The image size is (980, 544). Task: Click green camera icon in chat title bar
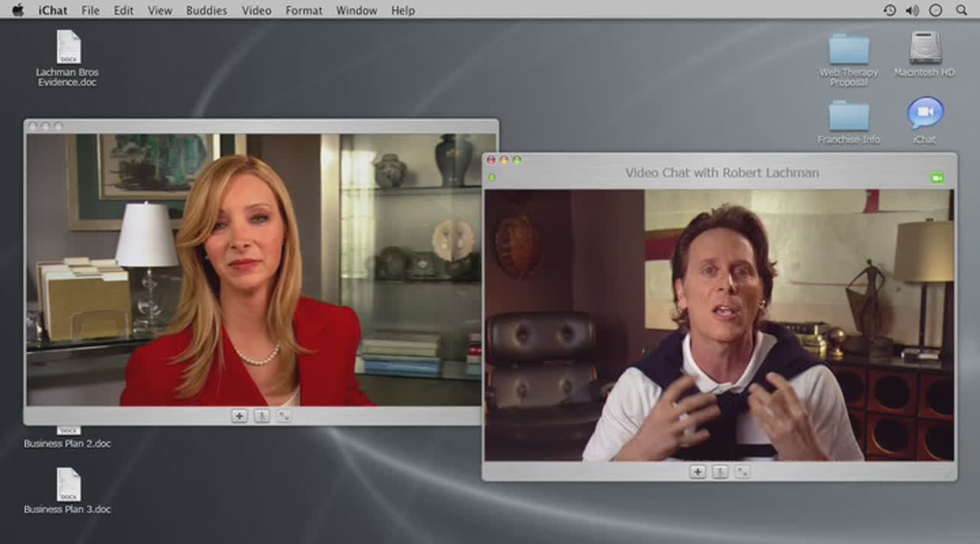[x=937, y=178]
